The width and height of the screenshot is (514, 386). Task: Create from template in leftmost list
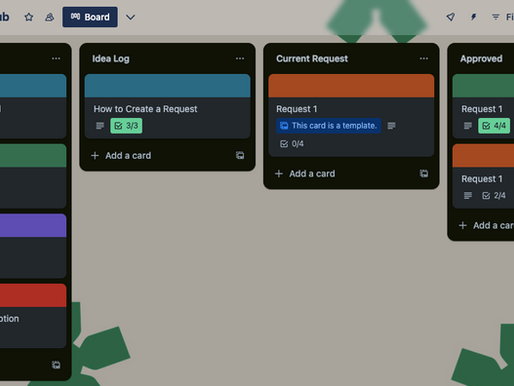coord(56,365)
